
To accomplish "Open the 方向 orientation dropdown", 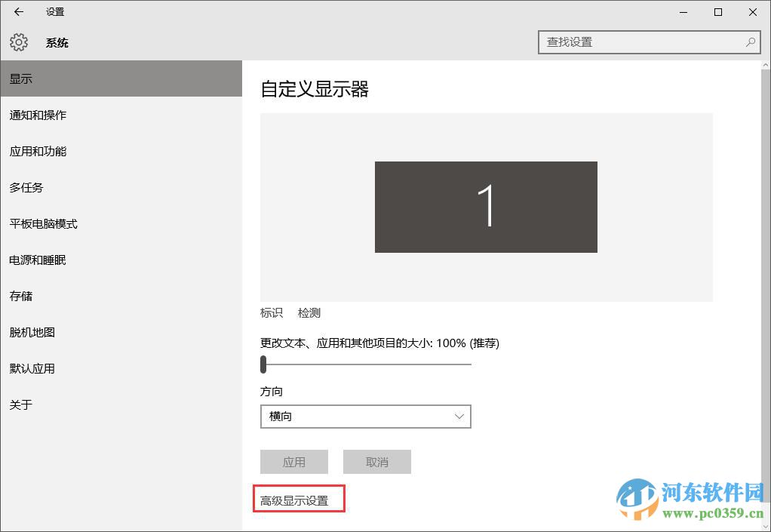I will (x=366, y=417).
